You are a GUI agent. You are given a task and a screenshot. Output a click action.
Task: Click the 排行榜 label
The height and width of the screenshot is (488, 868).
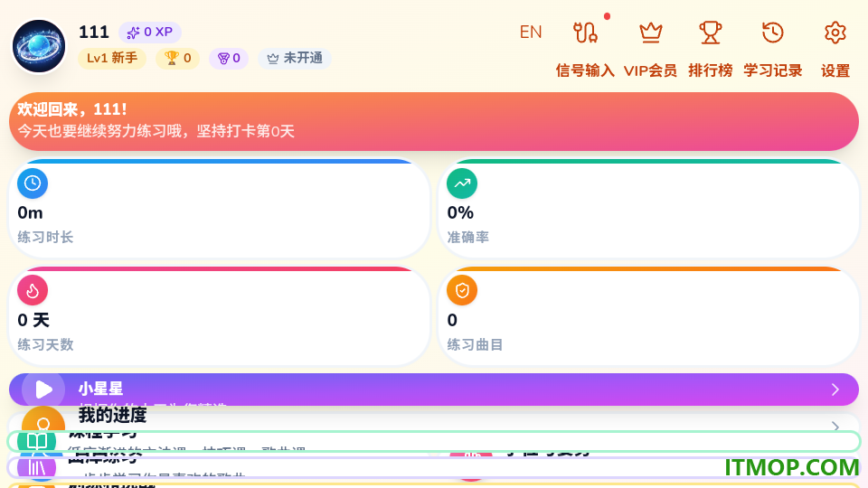point(711,70)
